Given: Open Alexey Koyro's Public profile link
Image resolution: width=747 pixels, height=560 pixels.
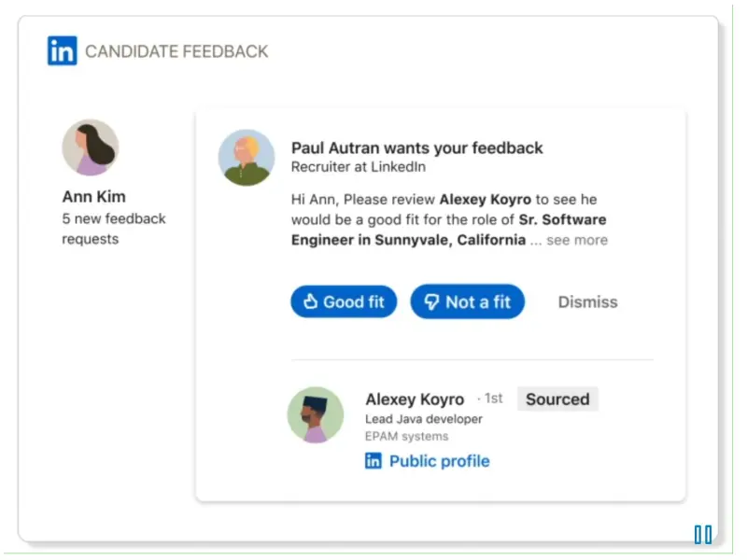Looking at the screenshot, I should click(x=439, y=461).
